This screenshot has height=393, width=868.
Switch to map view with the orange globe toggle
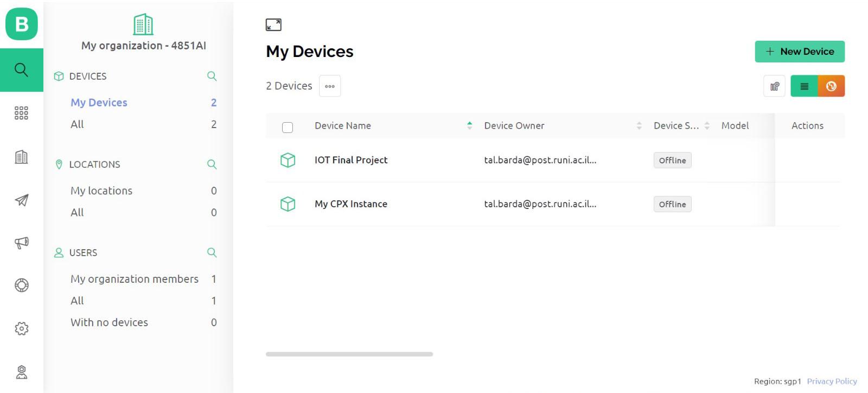point(832,86)
